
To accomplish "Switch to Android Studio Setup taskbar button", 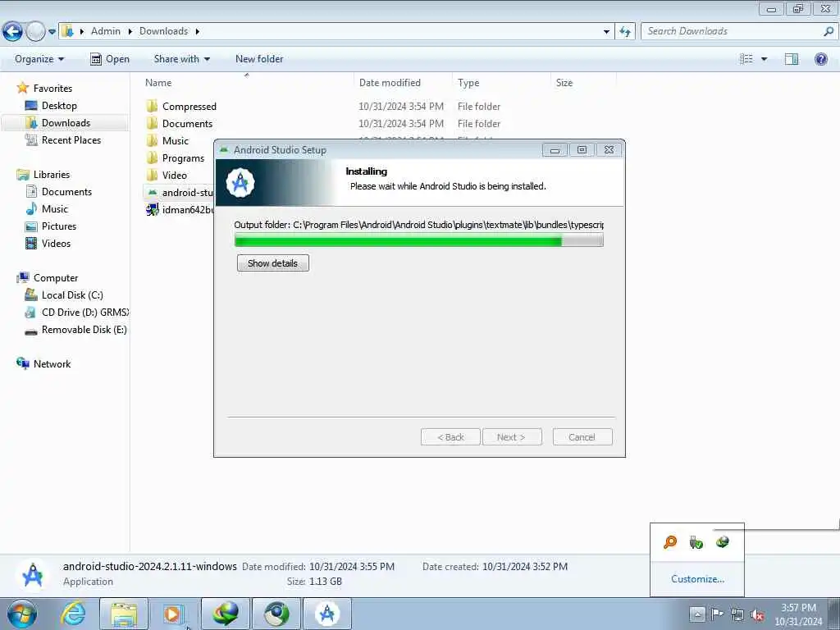I will pyautogui.click(x=327, y=614).
